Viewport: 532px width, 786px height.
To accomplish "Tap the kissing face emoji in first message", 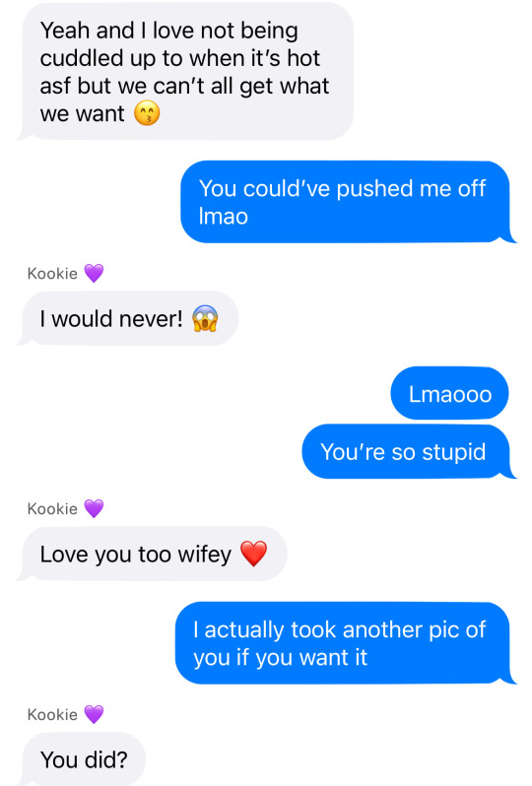I will click(147, 113).
